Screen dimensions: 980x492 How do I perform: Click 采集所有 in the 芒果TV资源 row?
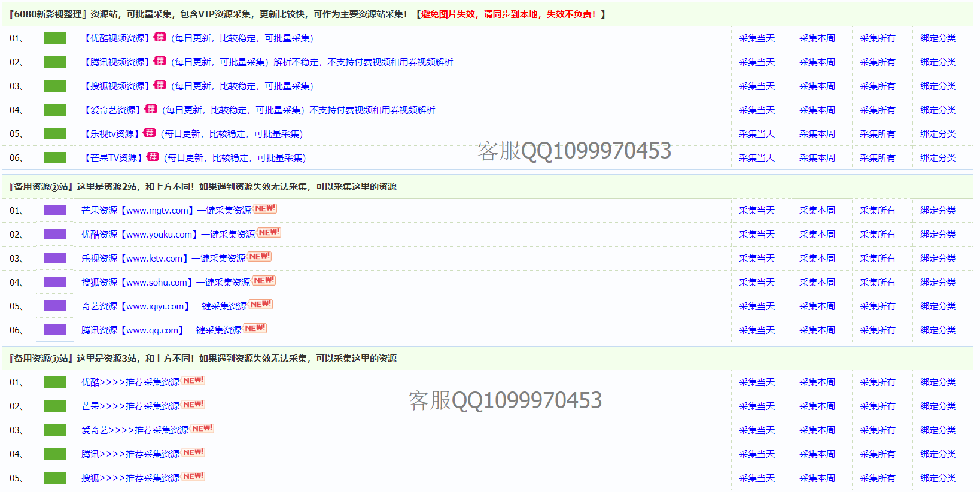point(878,158)
